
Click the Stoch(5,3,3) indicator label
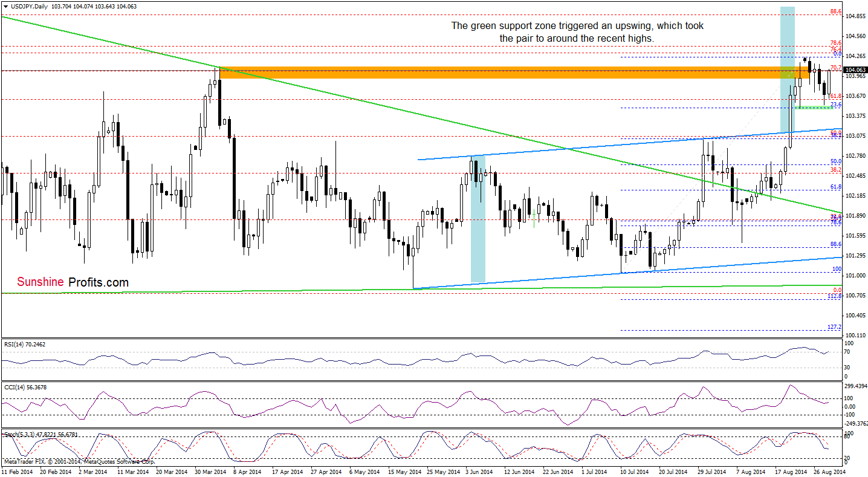click(40, 434)
